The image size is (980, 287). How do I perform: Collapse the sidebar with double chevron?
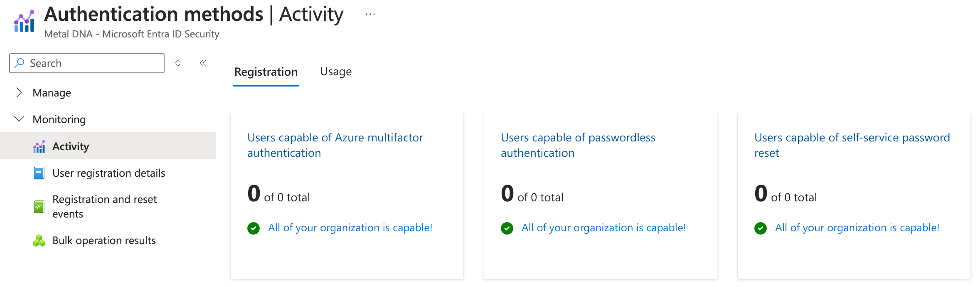click(203, 63)
